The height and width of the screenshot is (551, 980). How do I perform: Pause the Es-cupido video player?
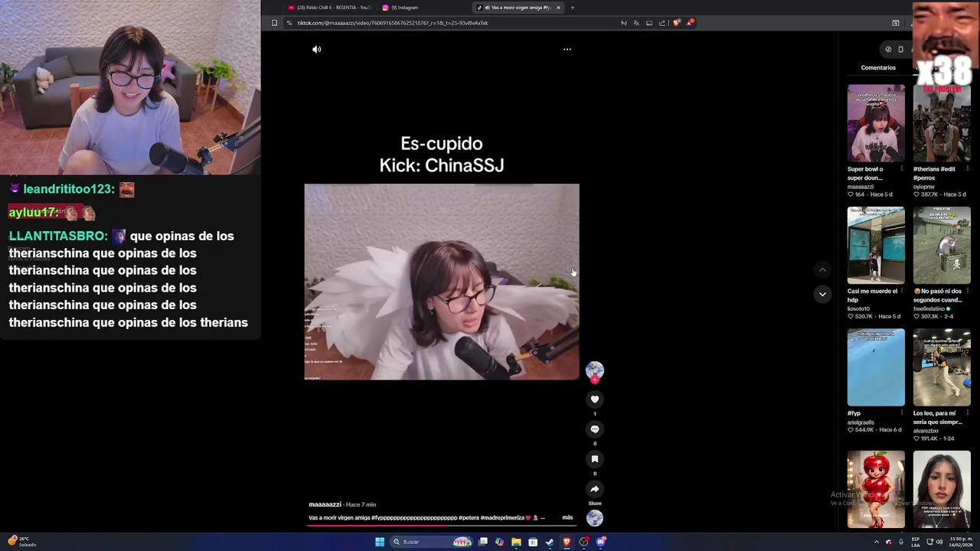442,282
